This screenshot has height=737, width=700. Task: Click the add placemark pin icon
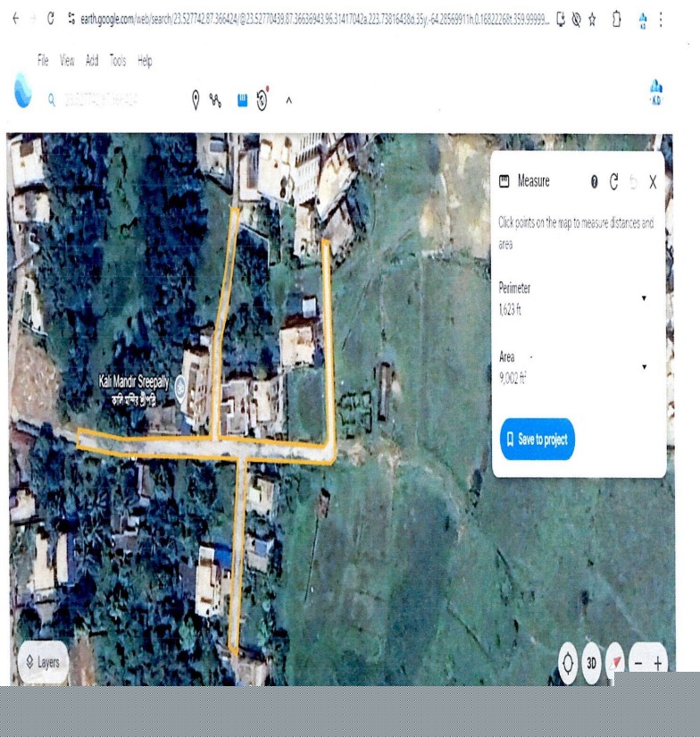pyautogui.click(x=196, y=100)
